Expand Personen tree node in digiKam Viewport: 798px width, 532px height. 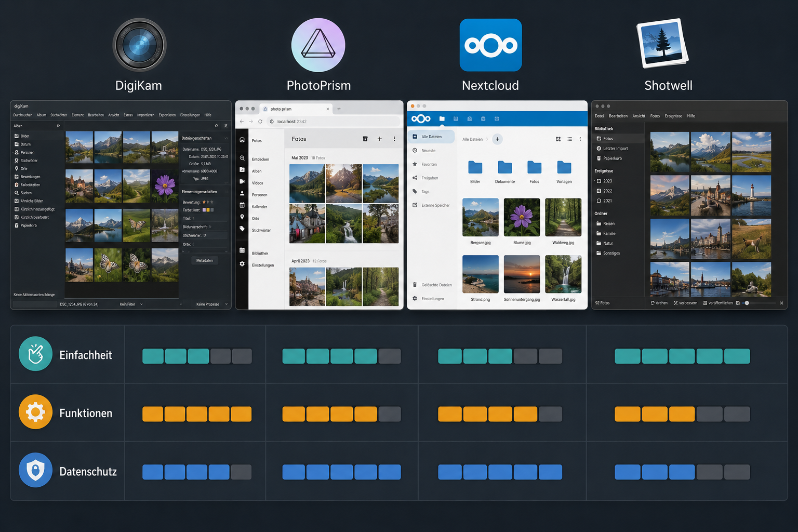point(13,152)
